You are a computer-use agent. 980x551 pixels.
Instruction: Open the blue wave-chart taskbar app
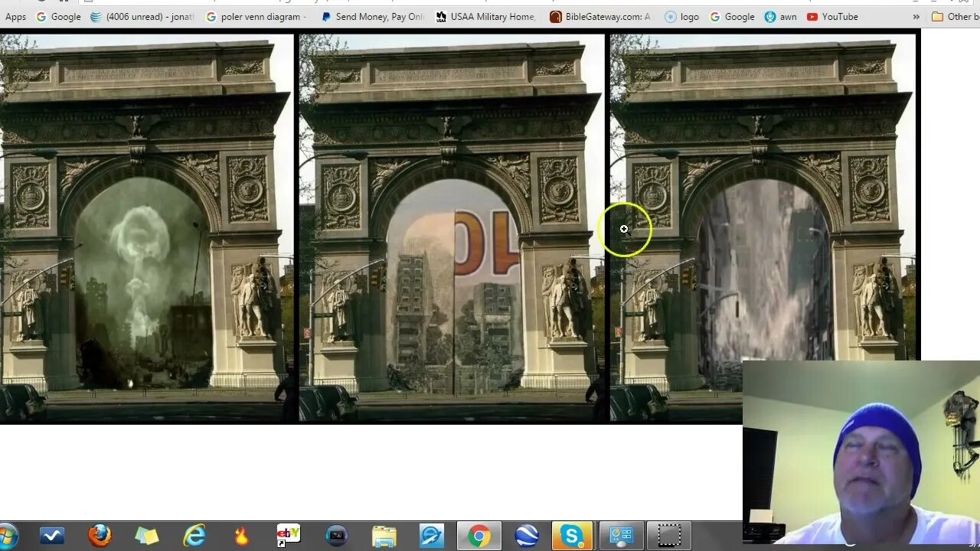(52, 536)
